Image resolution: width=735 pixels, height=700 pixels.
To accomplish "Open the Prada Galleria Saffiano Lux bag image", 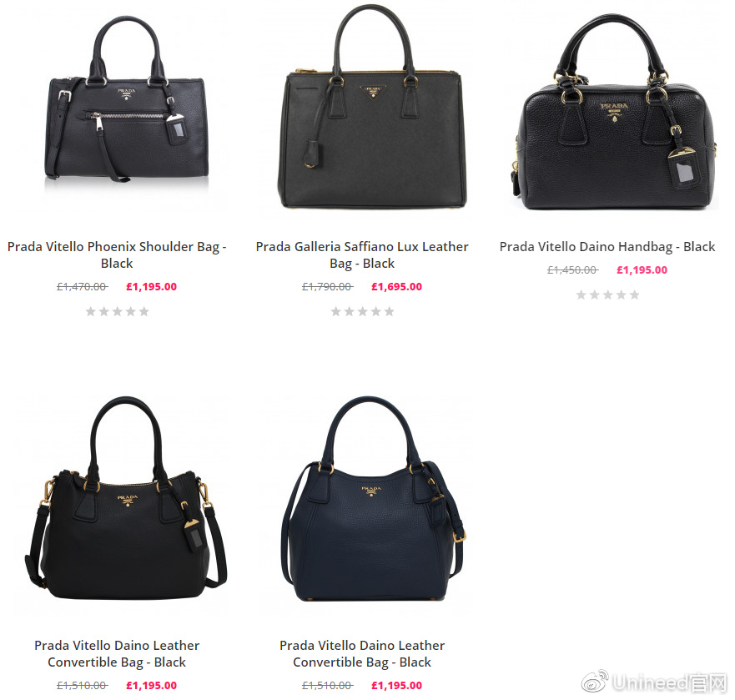I will coord(372,107).
